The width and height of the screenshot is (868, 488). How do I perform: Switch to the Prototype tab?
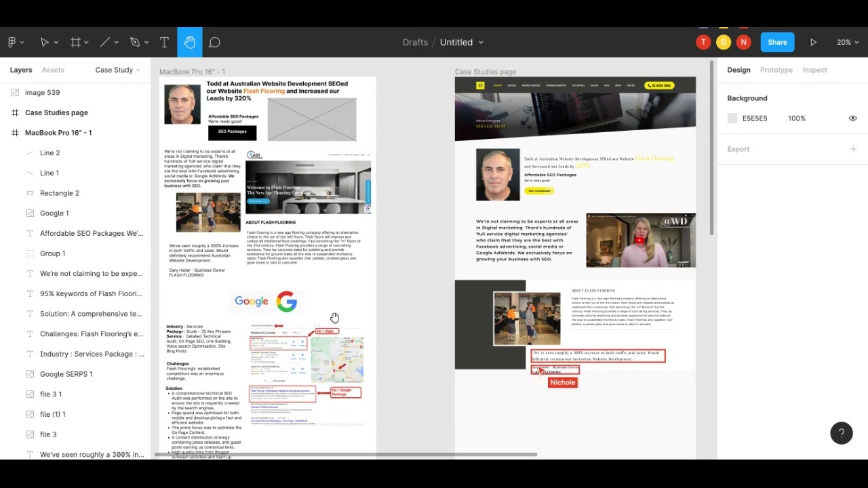coord(776,70)
